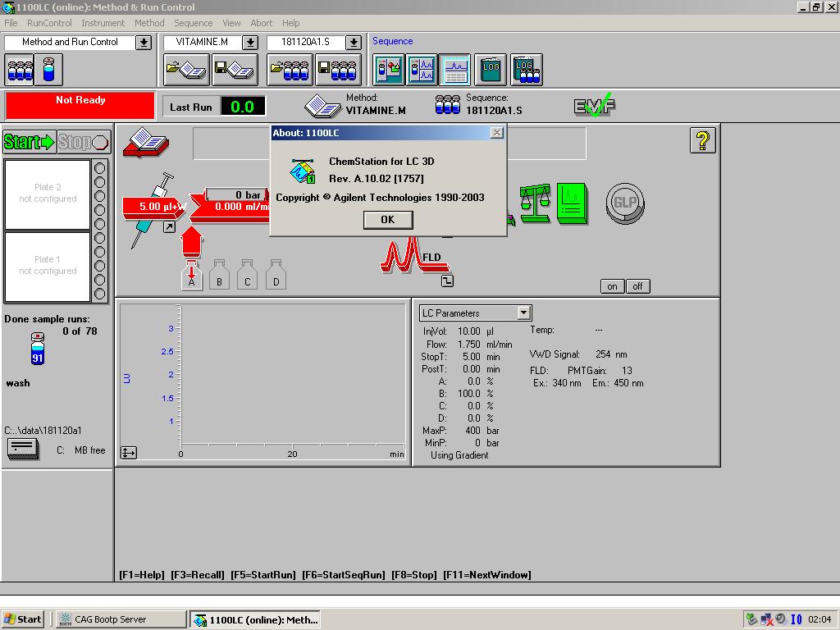Click the save sequence disk icon
840x630 pixels.
pyautogui.click(x=337, y=70)
